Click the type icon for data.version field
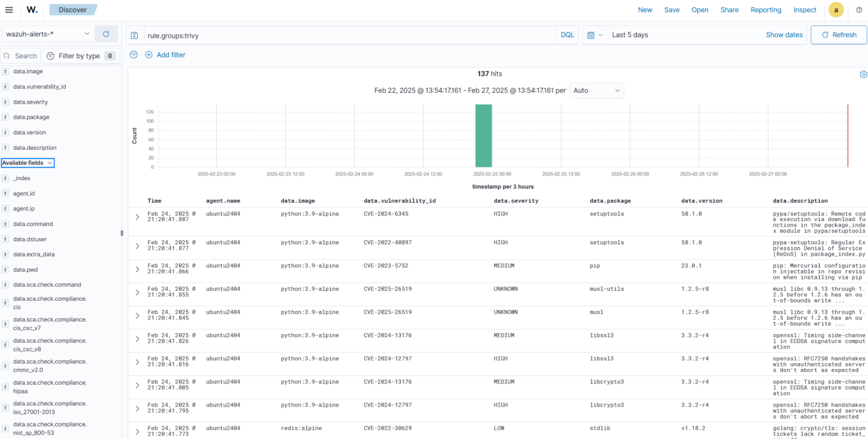This screenshot has width=868, height=439. [5, 132]
